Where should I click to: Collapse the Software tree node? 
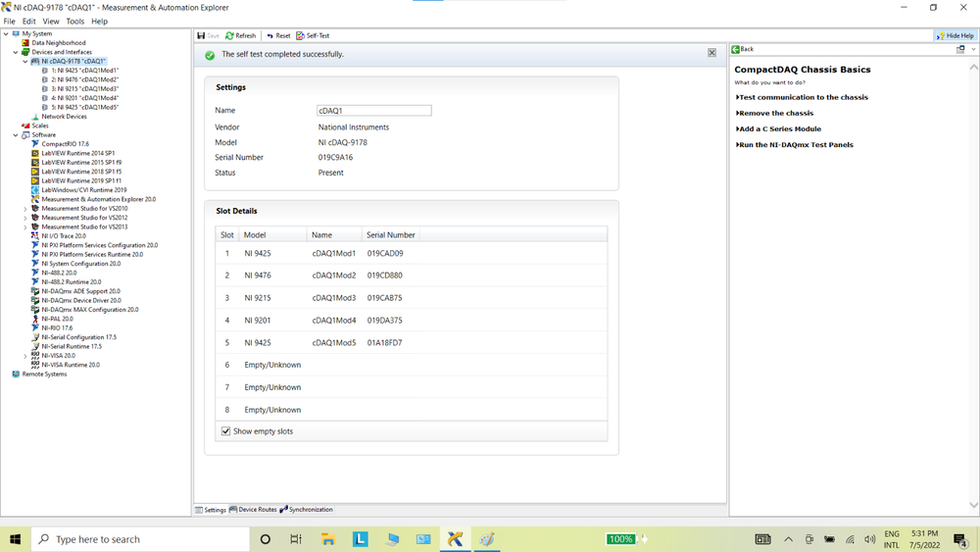tap(16, 135)
